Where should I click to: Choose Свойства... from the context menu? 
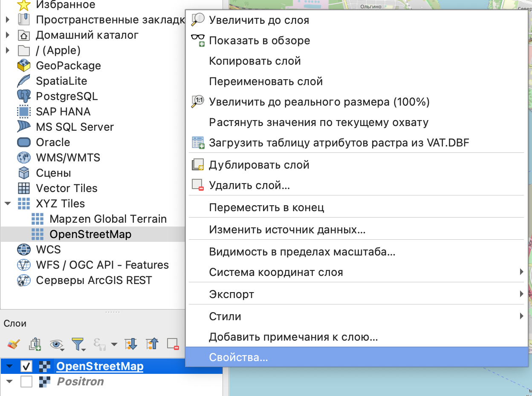point(238,357)
